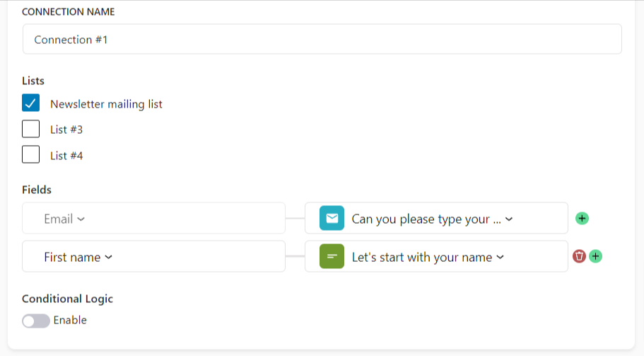The height and width of the screenshot is (356, 644).
Task: Expand the 'Can you please type your' question dropdown
Action: [x=436, y=218]
